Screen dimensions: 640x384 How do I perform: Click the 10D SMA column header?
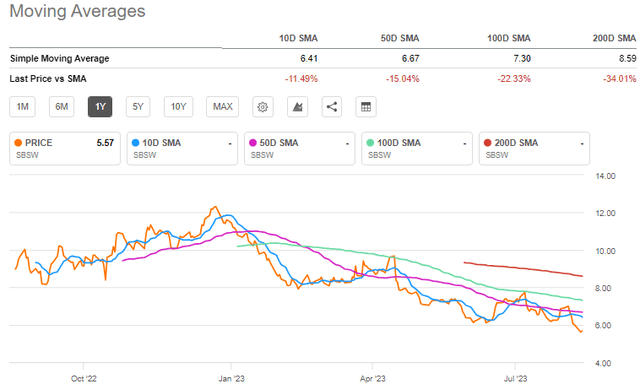tap(298, 38)
